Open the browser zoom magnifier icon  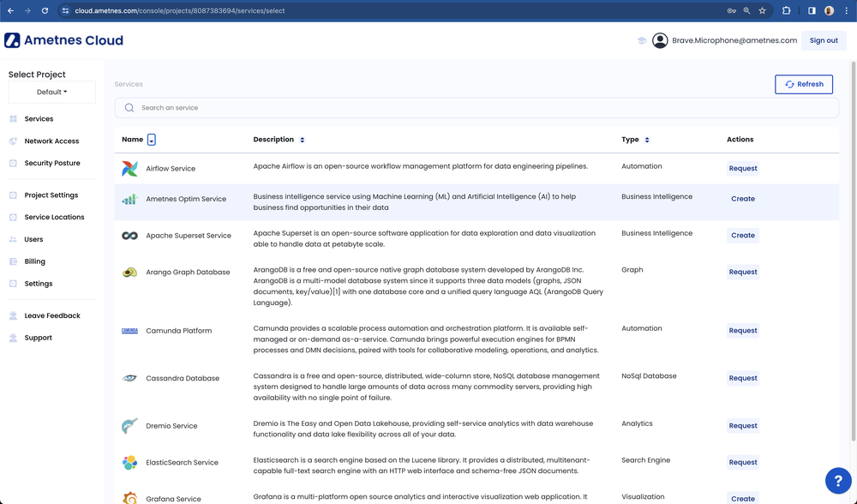point(746,10)
